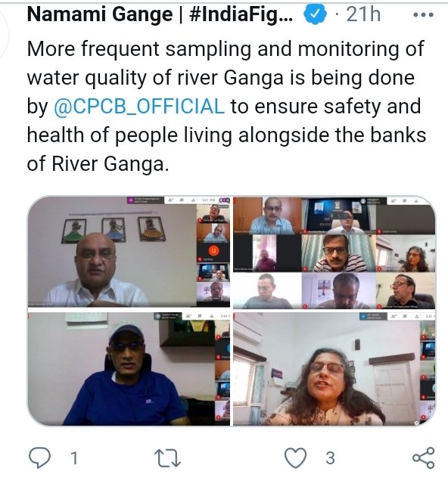Open the Namami Gange profile name
448x490 pixels.
click(160, 14)
